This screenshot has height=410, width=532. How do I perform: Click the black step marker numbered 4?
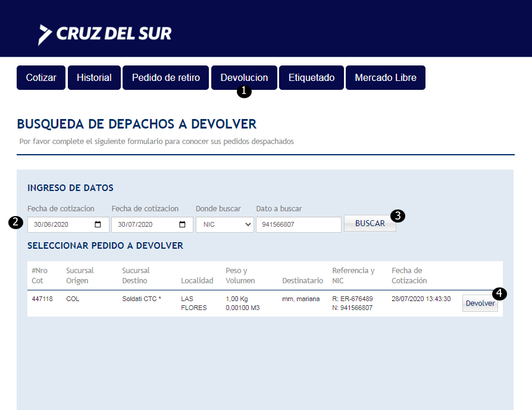(500, 294)
